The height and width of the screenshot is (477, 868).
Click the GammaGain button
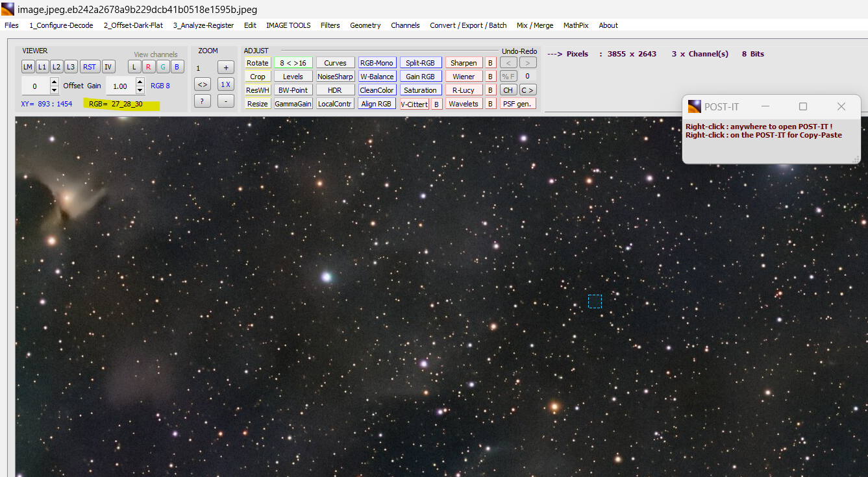pyautogui.click(x=293, y=104)
